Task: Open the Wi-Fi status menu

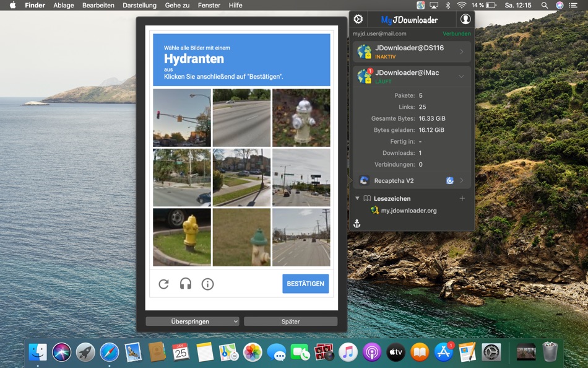Action: click(462, 5)
